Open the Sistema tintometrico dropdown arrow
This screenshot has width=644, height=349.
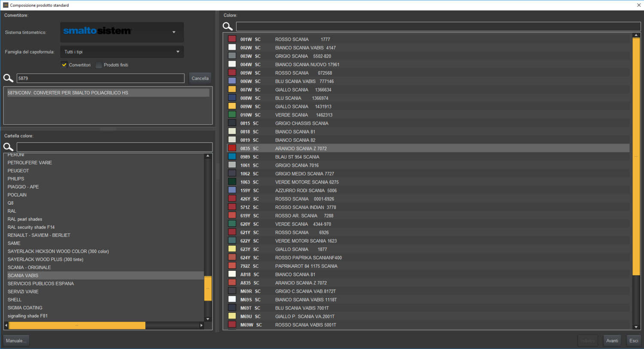coord(174,32)
